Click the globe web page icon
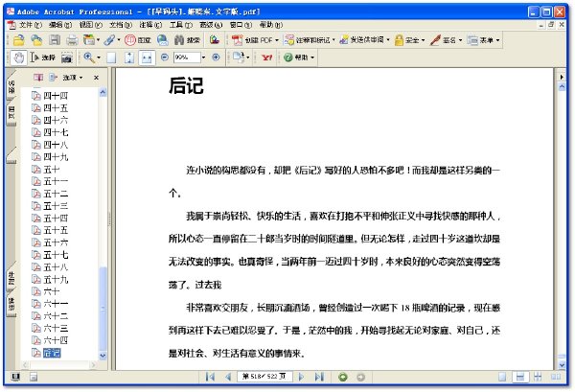The width and height of the screenshot is (575, 392). 163,40
